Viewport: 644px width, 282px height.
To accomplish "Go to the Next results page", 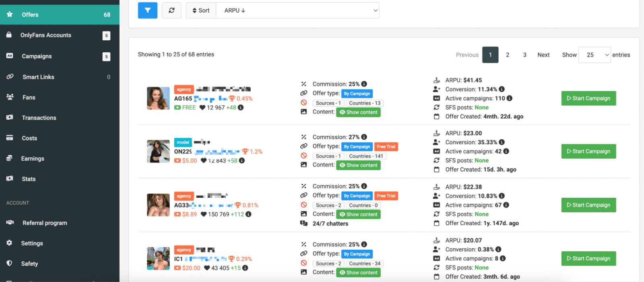I will point(543,55).
